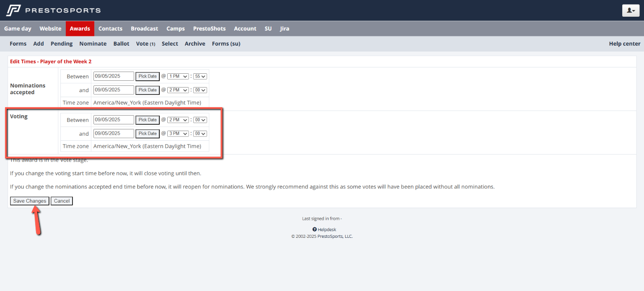Open the user account menu icon
The width and height of the screenshot is (644, 291).
click(630, 10)
